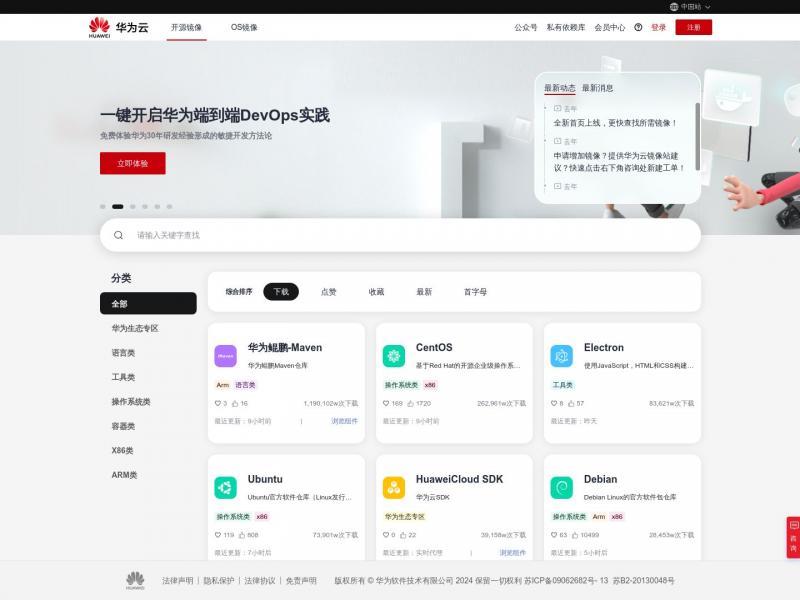
Task: Switch to the 开源镜像 tab
Action: tap(186, 28)
